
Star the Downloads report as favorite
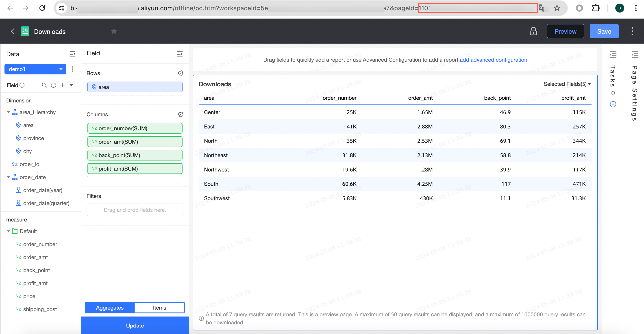pos(114,31)
